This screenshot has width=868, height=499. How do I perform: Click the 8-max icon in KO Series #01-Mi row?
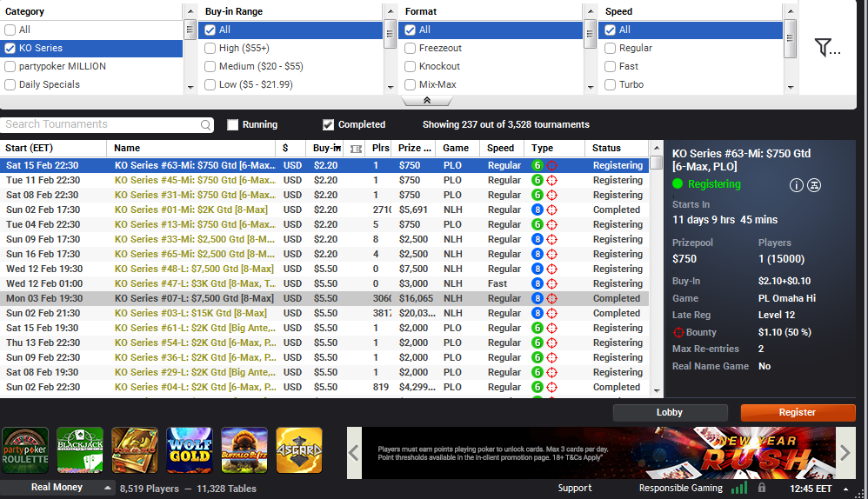(537, 210)
